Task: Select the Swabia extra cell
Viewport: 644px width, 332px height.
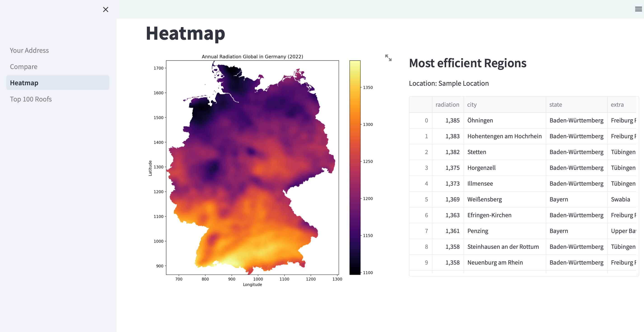Action: (x=620, y=199)
